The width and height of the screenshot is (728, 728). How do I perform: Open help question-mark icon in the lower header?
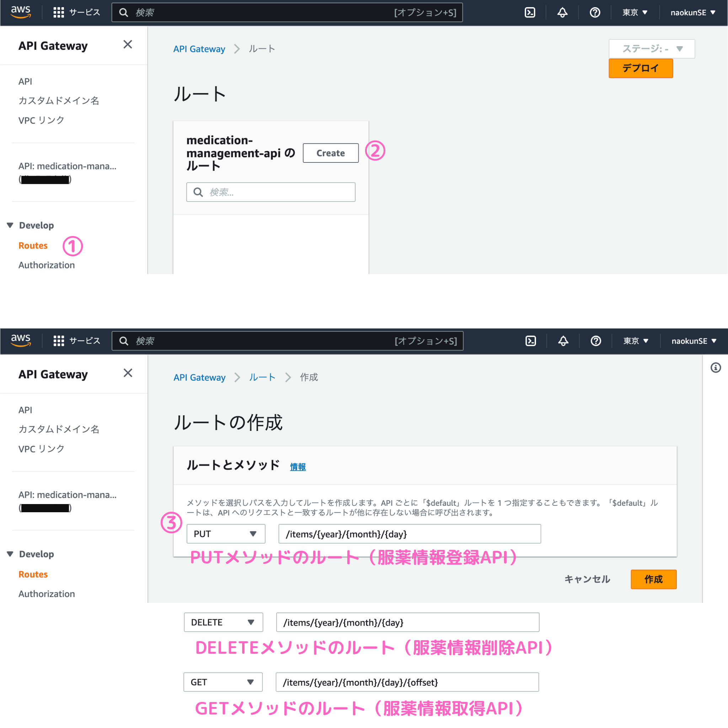pos(595,341)
